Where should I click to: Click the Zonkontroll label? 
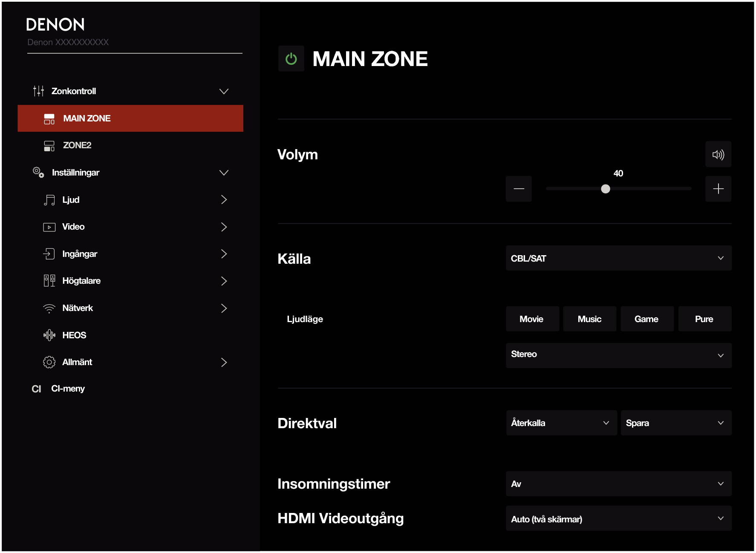click(x=74, y=91)
